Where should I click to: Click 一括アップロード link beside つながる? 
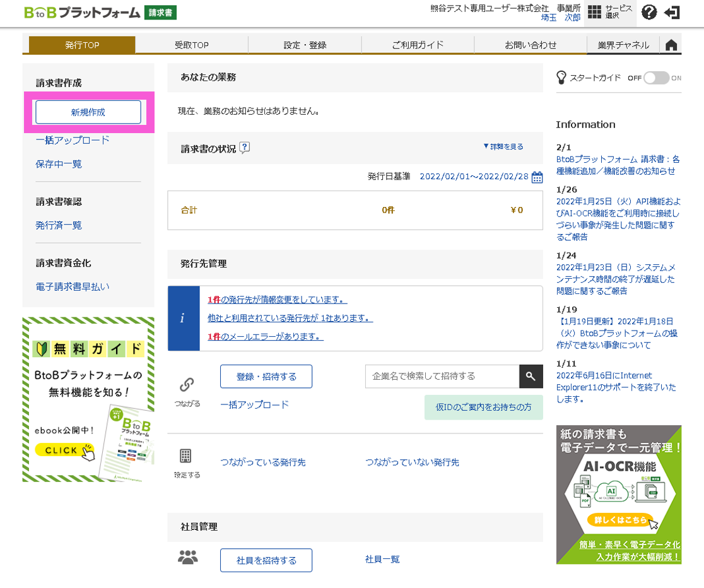[x=255, y=405]
